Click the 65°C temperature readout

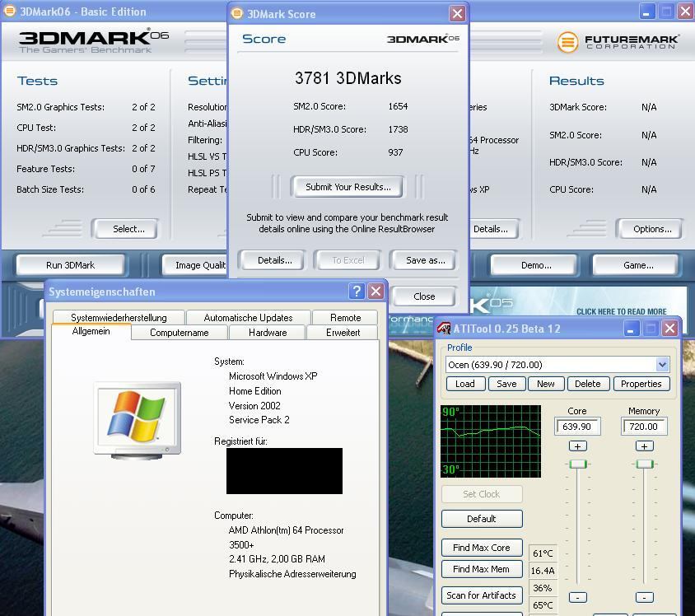coord(543,605)
